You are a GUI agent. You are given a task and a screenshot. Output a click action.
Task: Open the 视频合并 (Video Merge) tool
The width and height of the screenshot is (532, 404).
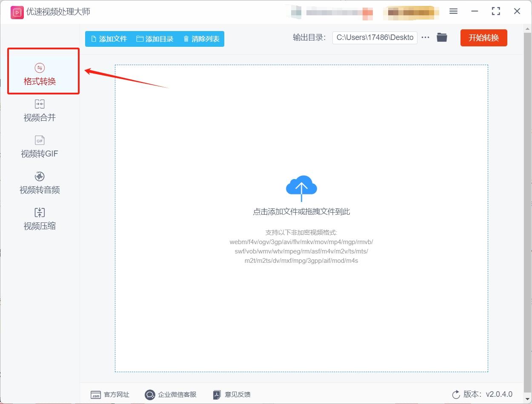point(40,111)
